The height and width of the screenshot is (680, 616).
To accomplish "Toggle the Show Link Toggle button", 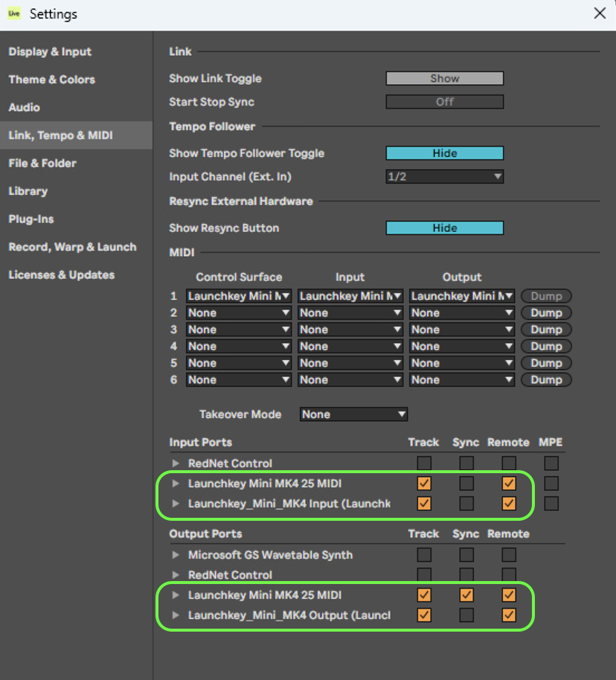I will 445,79.
